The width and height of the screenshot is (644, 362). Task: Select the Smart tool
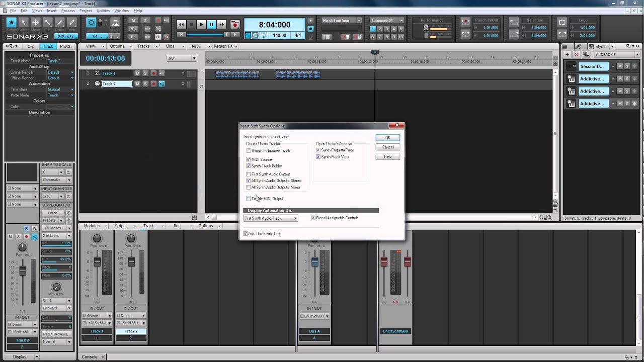click(11, 23)
